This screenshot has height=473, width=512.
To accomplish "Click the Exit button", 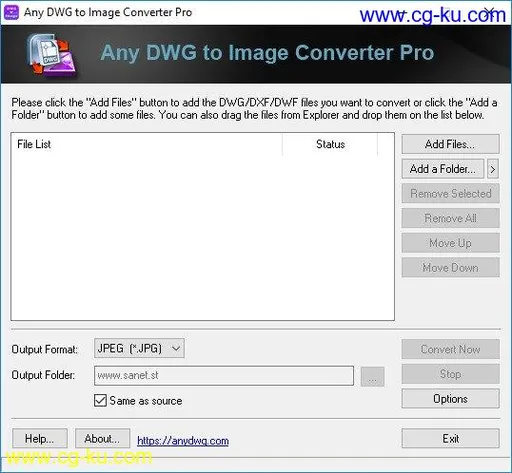I will (x=450, y=438).
